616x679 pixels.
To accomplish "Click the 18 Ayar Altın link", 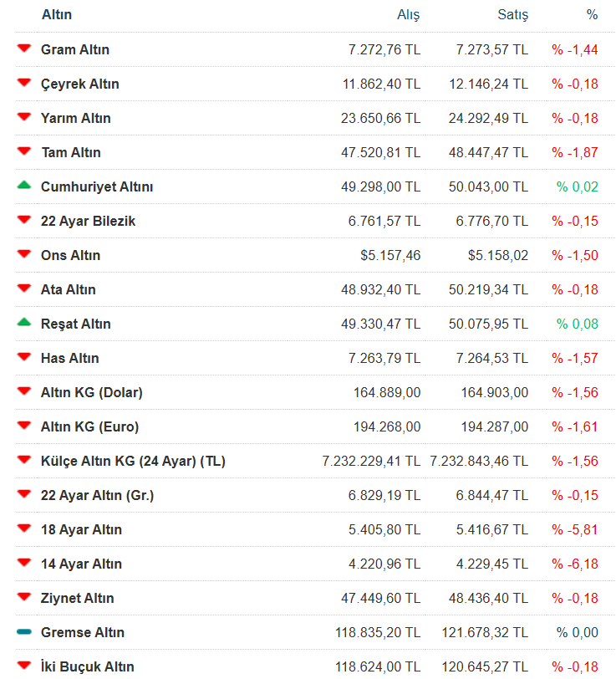I will (x=81, y=529).
